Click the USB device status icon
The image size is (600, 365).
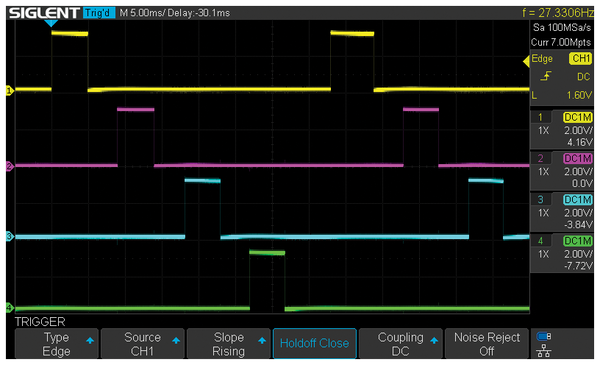click(x=544, y=336)
